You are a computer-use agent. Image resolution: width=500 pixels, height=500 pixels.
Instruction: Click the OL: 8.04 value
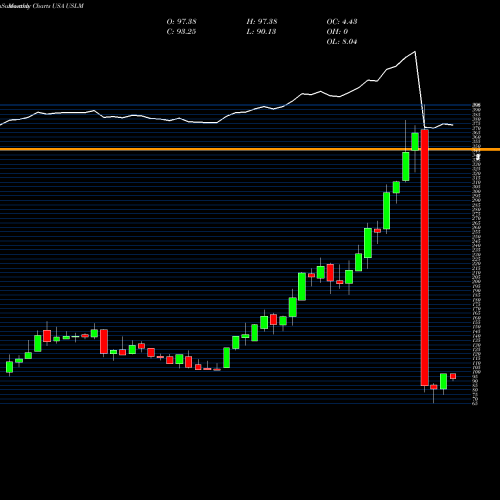(x=342, y=42)
